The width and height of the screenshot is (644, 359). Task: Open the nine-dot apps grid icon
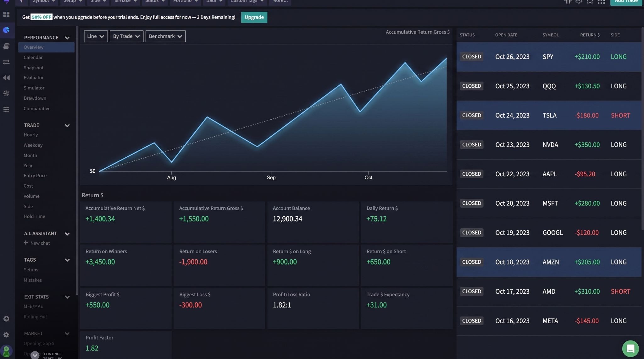coord(601,1)
